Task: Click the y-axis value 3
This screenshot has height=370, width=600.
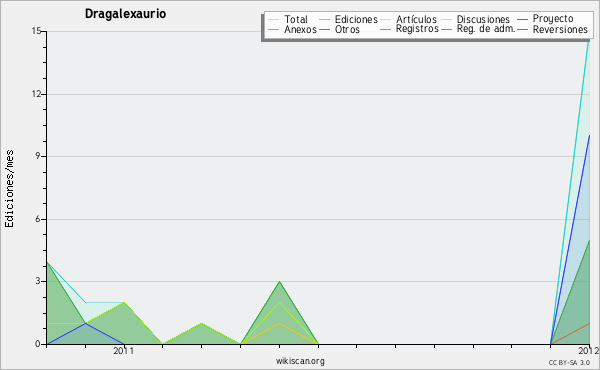Action: 38,281
